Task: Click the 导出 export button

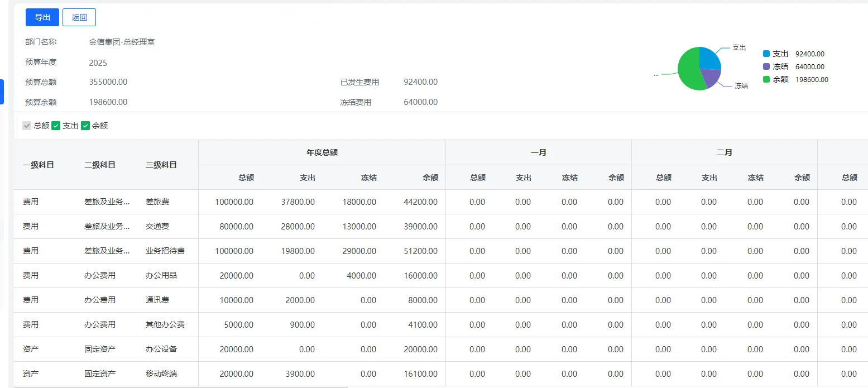Action: pos(42,17)
